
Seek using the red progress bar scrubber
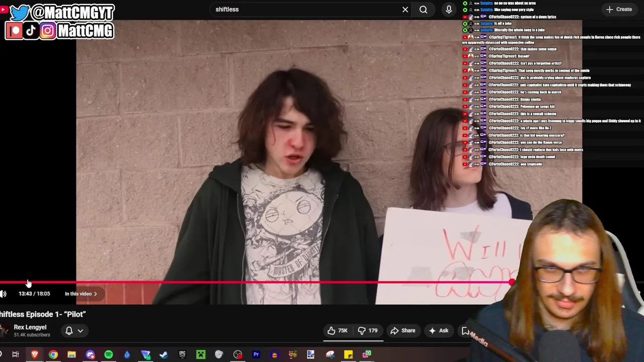(512, 283)
